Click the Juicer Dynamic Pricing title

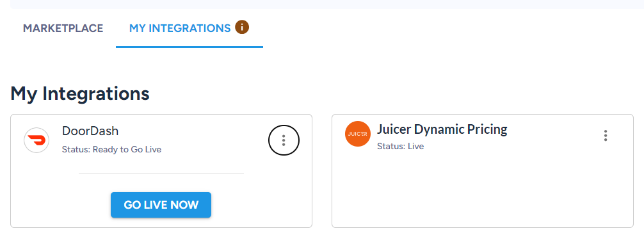point(442,129)
